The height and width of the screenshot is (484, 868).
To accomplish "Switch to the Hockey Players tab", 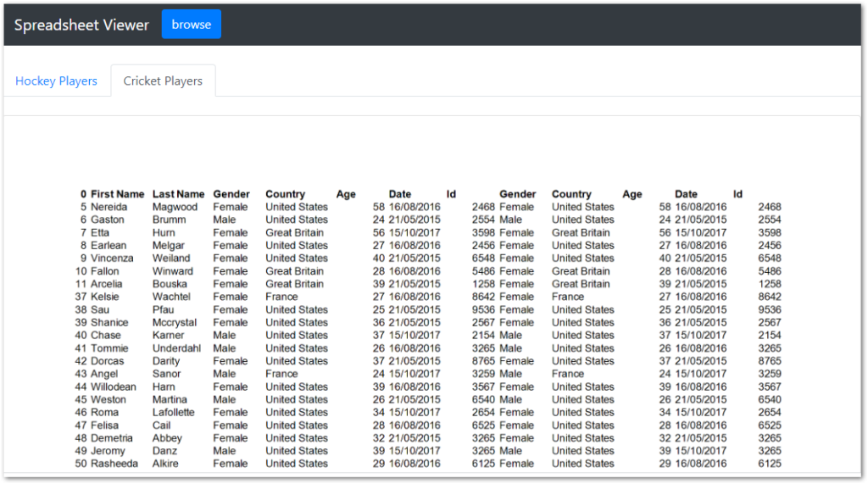I will (56, 81).
